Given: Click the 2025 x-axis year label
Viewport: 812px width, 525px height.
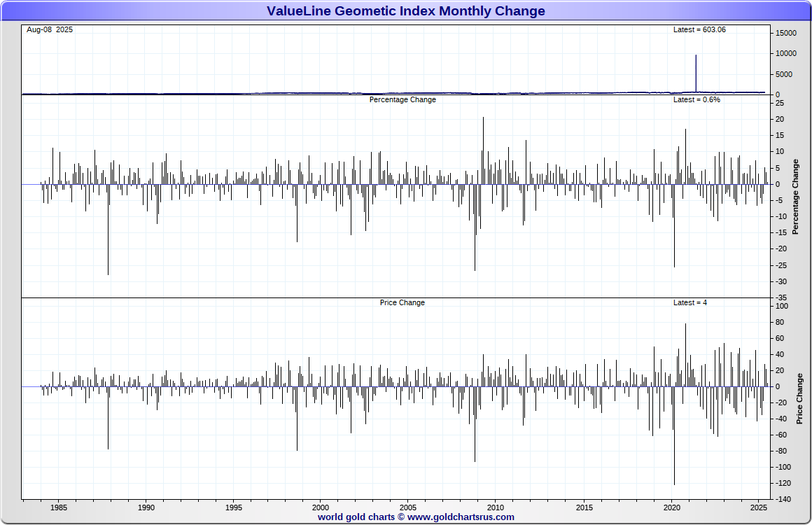Looking at the screenshot, I should pyautogui.click(x=759, y=507).
